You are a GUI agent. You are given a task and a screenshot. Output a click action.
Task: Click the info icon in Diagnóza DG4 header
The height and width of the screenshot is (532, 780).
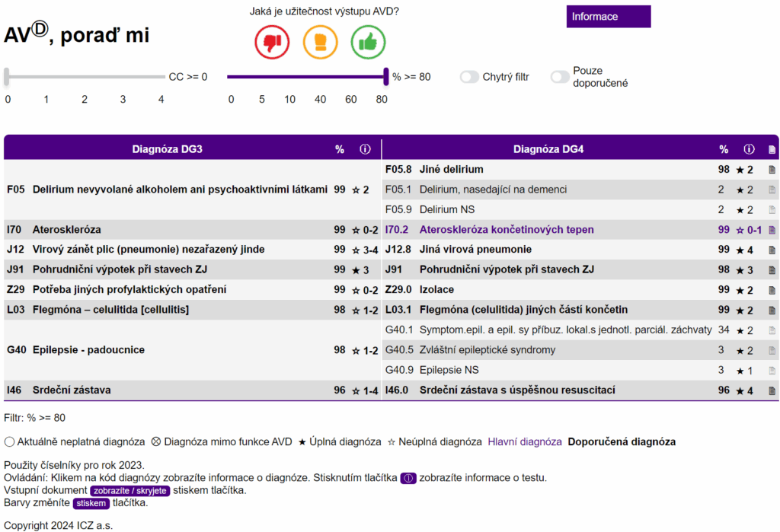click(x=750, y=149)
